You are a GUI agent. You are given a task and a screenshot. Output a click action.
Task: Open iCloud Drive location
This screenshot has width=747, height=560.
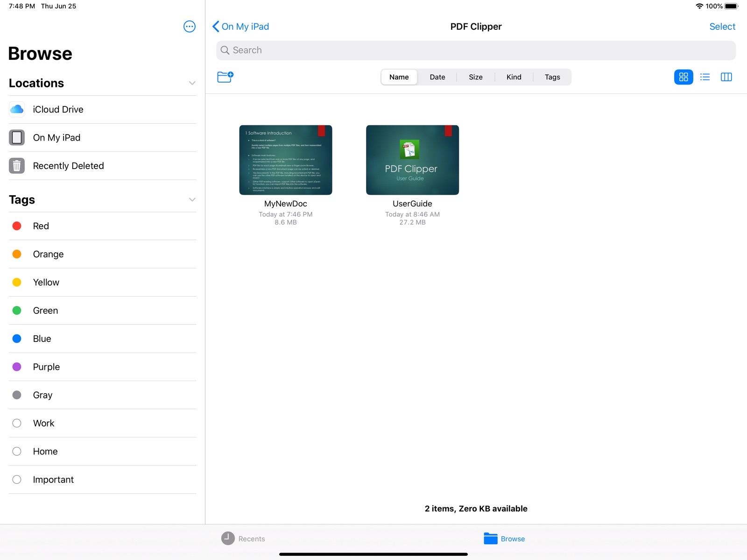[58, 109]
